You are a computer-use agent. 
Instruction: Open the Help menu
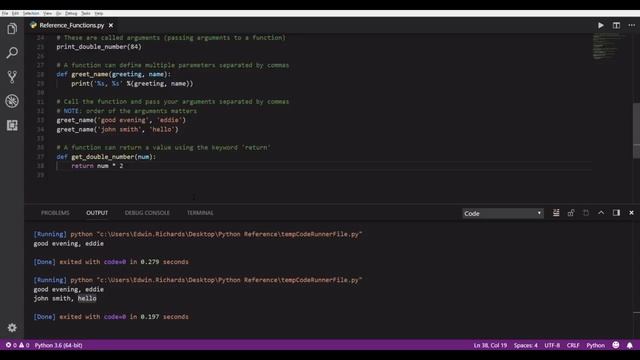pyautogui.click(x=99, y=13)
